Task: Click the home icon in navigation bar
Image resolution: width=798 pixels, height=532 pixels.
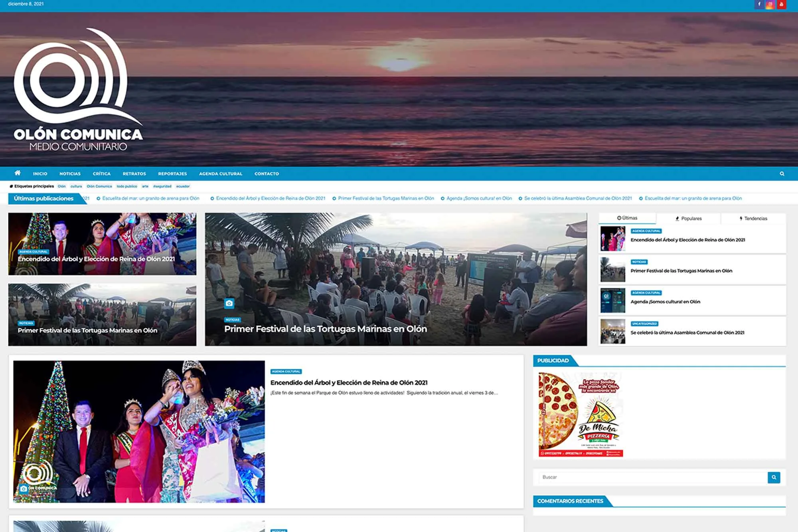Action: pyautogui.click(x=18, y=173)
